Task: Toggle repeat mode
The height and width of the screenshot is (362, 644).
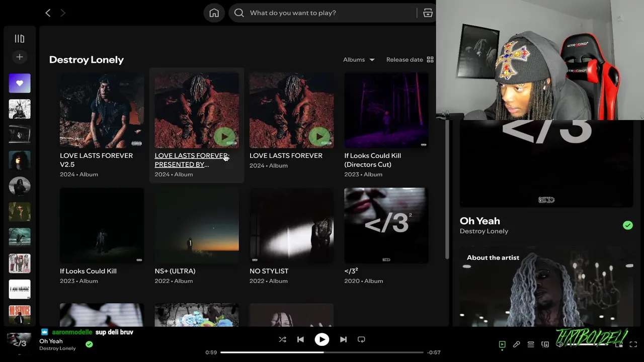Action: coord(361,339)
